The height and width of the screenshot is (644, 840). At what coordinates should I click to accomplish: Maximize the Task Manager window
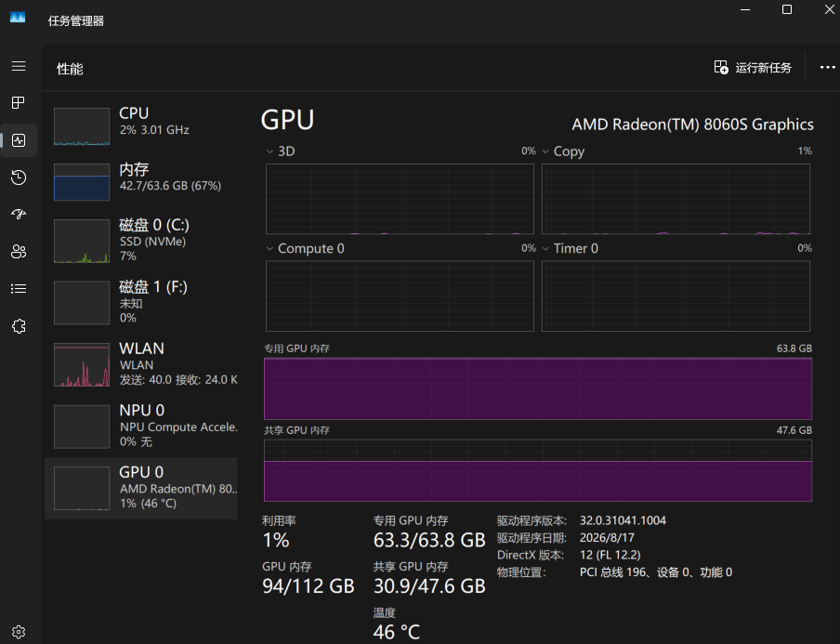point(787,9)
